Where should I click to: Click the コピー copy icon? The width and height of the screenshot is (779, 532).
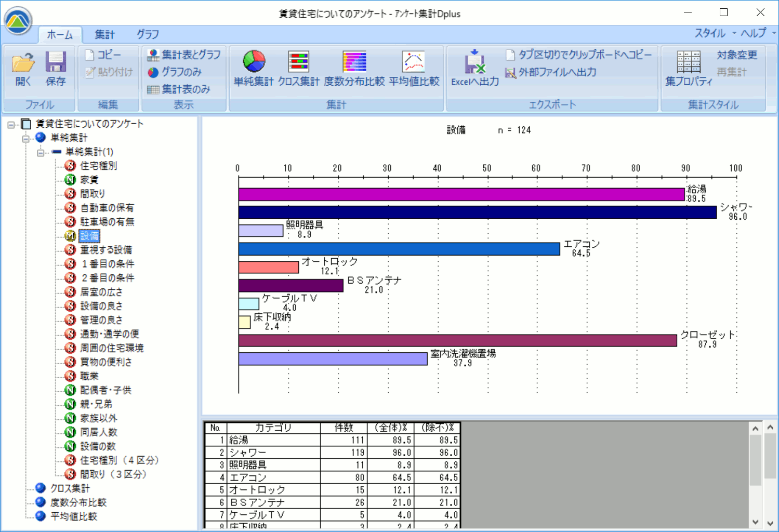[x=103, y=55]
